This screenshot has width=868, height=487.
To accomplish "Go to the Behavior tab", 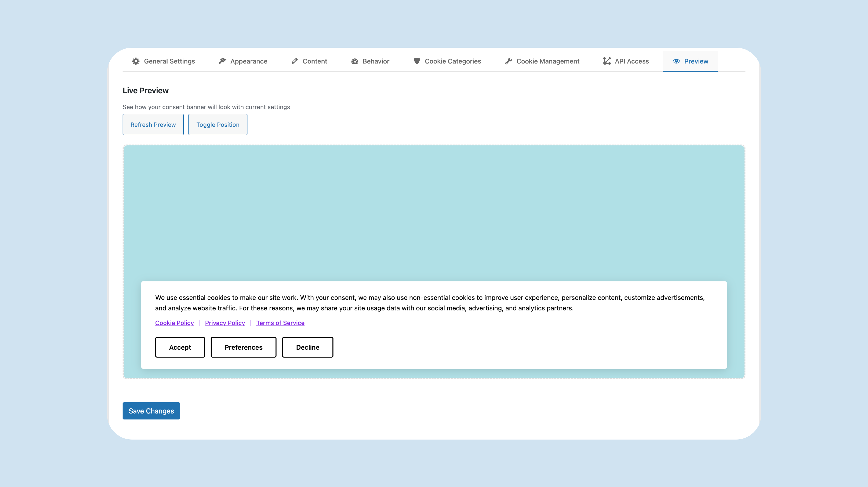I will click(x=376, y=61).
